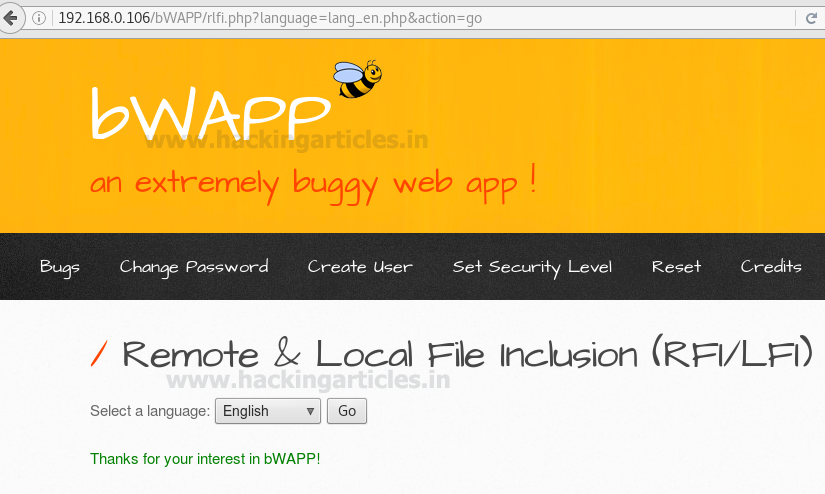825x494 pixels.
Task: Open the Create User menu item
Action: click(x=360, y=267)
